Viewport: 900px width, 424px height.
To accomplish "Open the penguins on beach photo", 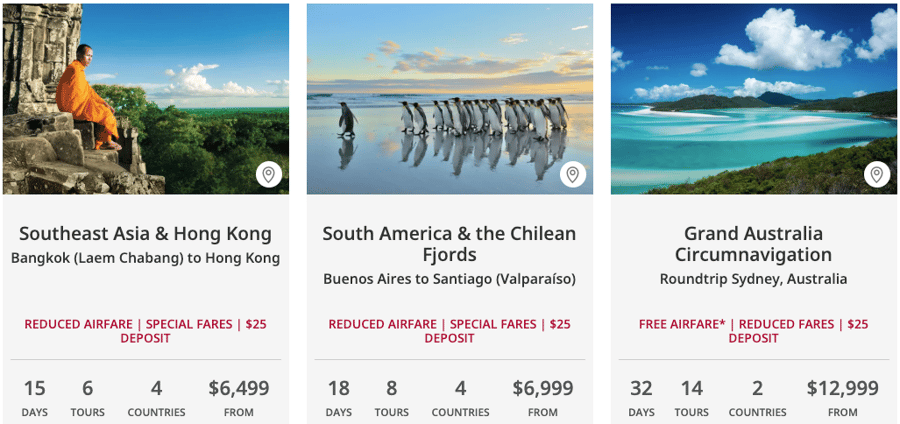I will pos(449,99).
